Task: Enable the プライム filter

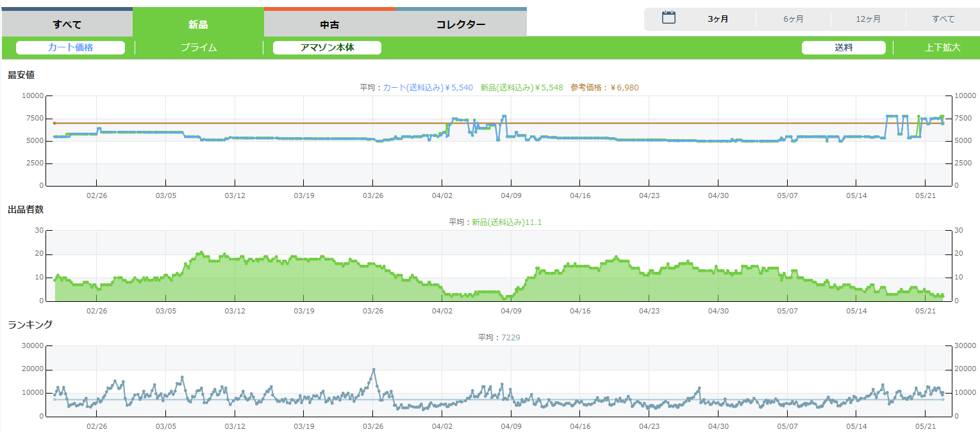Action: coord(199,47)
